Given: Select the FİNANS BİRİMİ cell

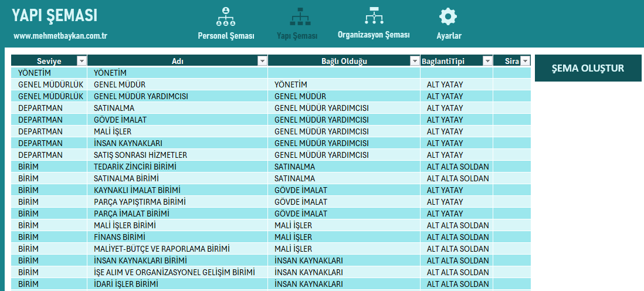Looking at the screenshot, I should coord(178,237).
